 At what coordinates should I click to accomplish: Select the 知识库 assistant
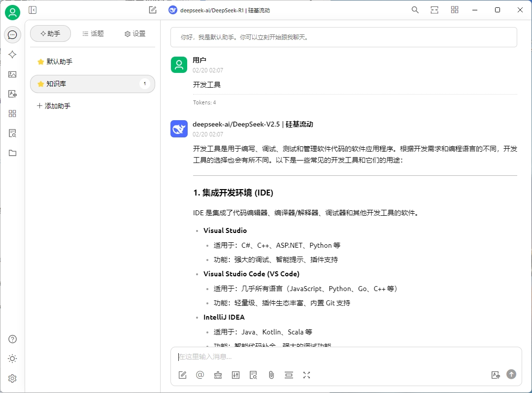tap(93, 84)
